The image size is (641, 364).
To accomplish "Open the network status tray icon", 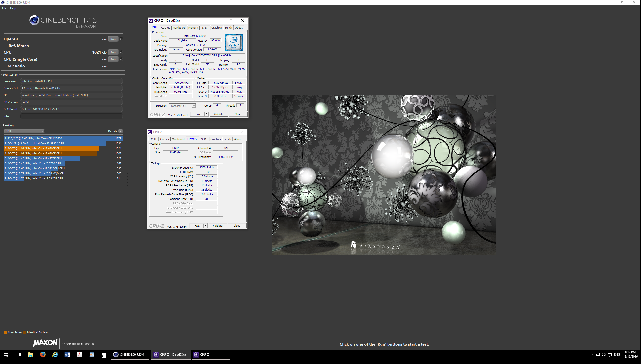I will (597, 354).
